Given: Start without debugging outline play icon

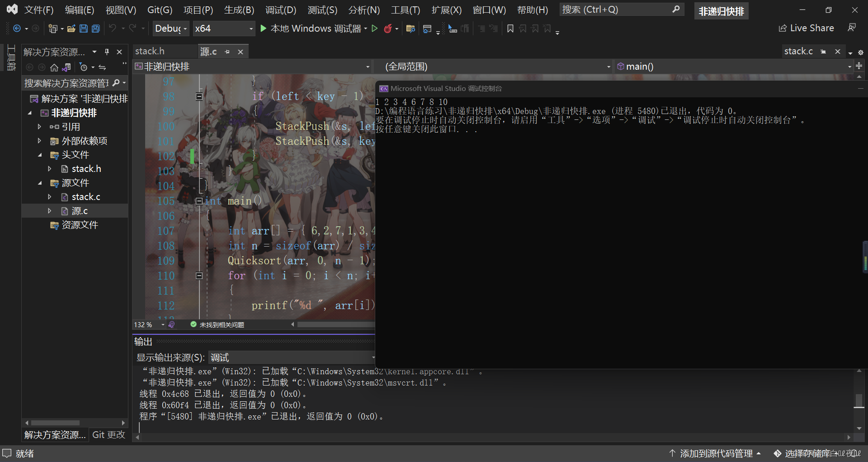Looking at the screenshot, I should click(374, 29).
